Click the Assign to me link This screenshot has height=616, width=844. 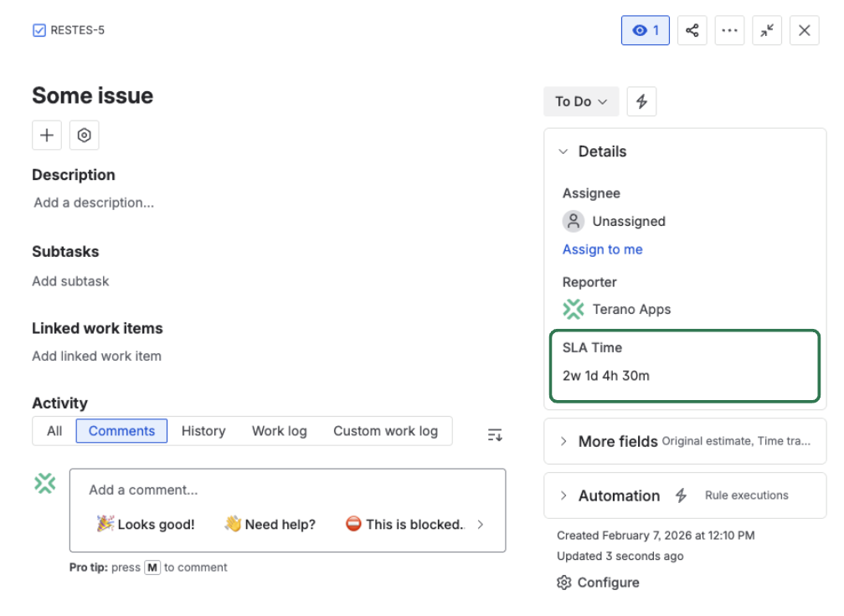(602, 249)
